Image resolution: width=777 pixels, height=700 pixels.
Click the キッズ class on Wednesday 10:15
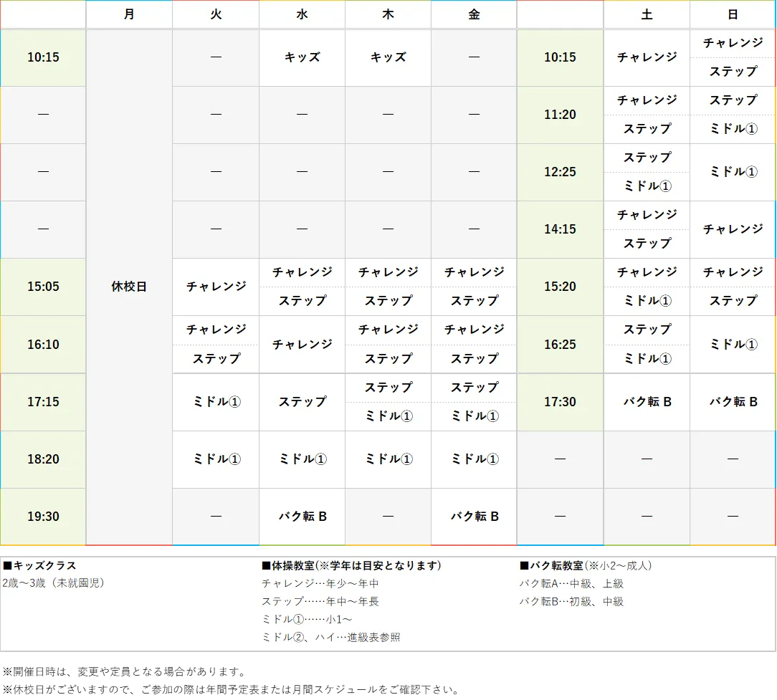[x=301, y=58]
